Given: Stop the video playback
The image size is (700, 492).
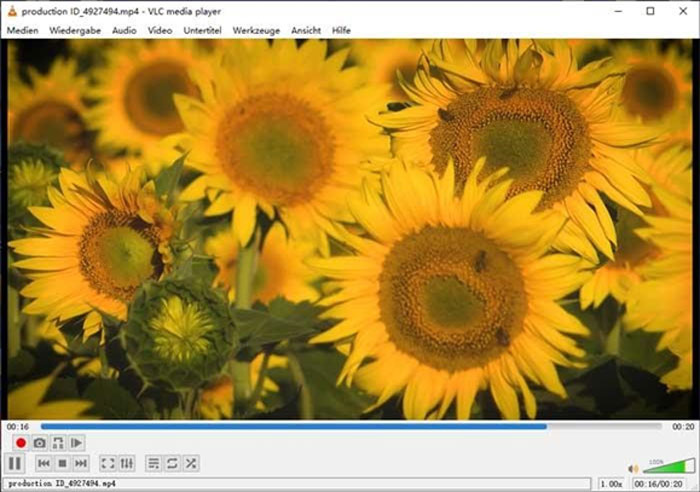Looking at the screenshot, I should click(62, 463).
